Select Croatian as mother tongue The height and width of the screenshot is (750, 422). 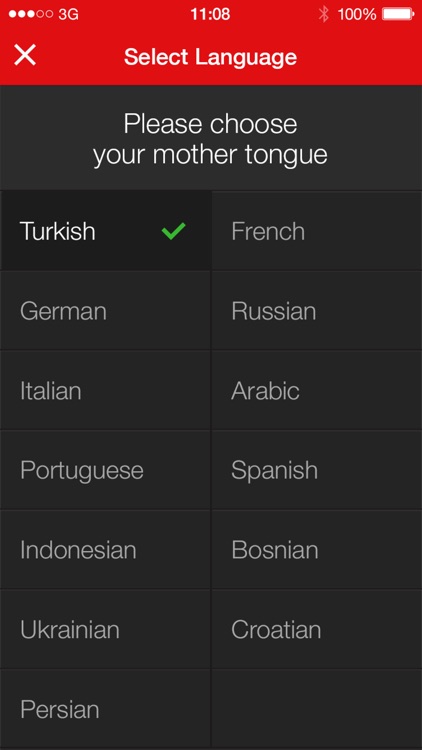click(x=317, y=629)
